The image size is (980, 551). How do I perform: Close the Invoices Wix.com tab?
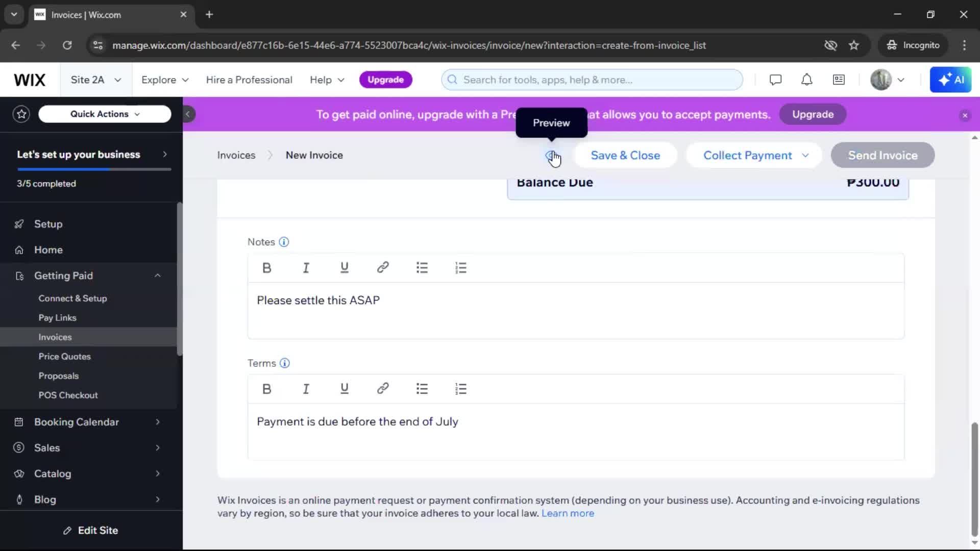(x=183, y=15)
